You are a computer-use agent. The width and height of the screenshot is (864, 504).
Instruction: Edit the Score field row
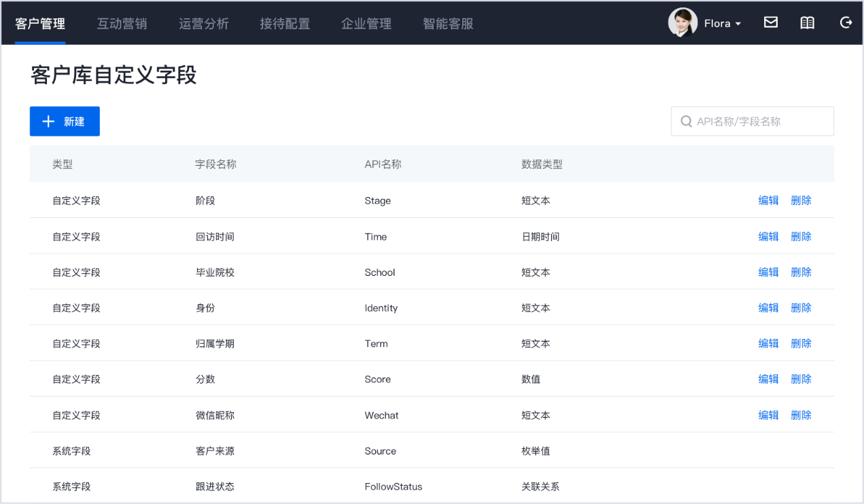tap(768, 379)
